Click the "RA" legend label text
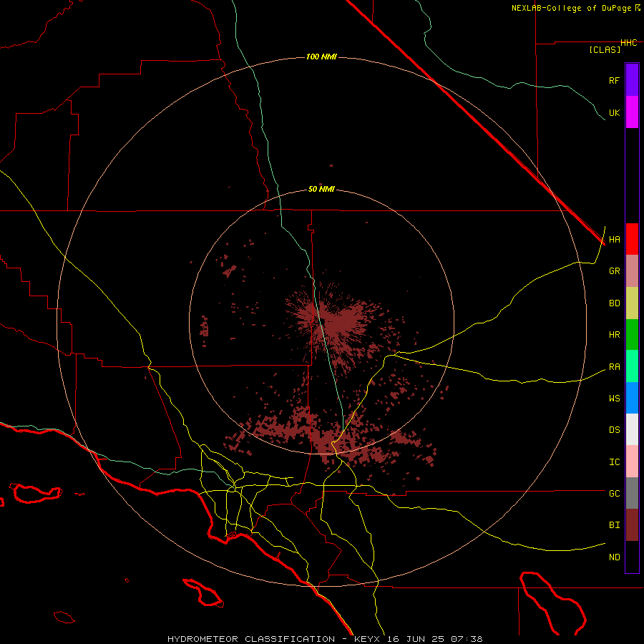 tap(614, 367)
